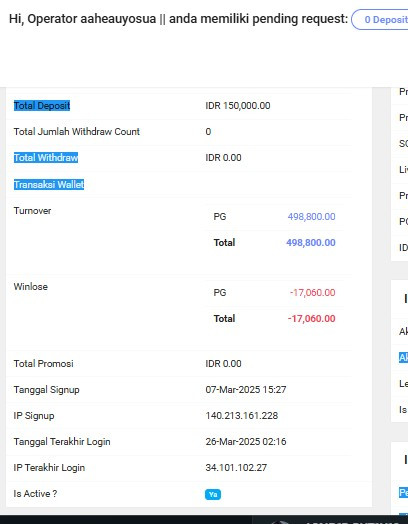The image size is (408, 524).
Task: Click the IP Terakhir Login label
Action: [x=49, y=468]
